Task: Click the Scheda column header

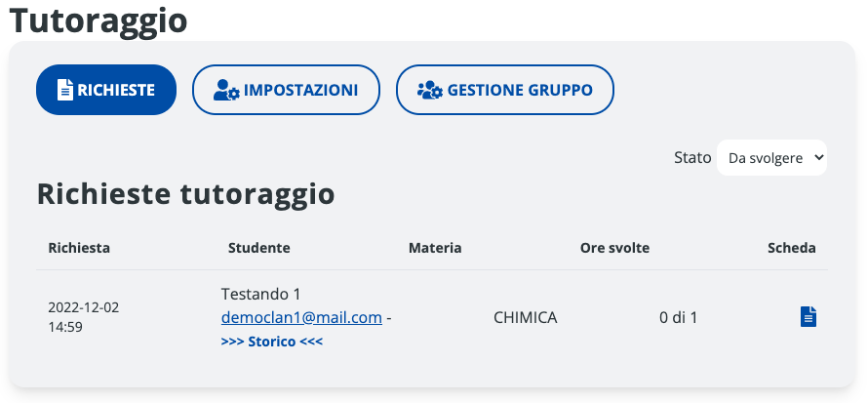Action: pos(791,248)
